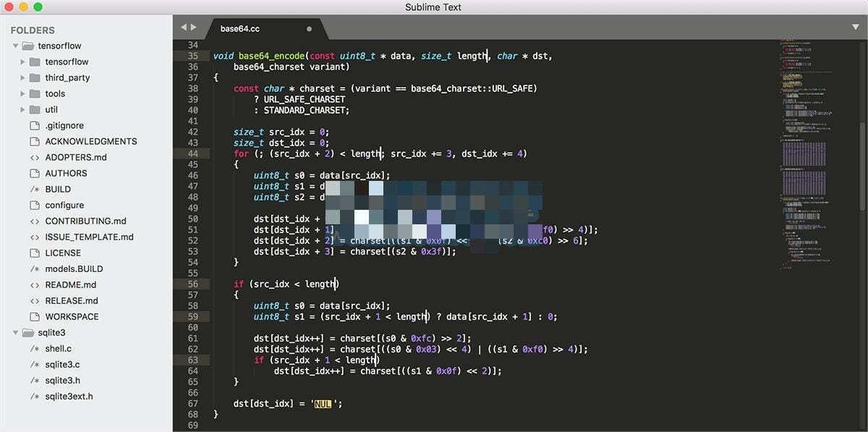
Task: Click the .gitignore file icon
Action: pos(34,125)
